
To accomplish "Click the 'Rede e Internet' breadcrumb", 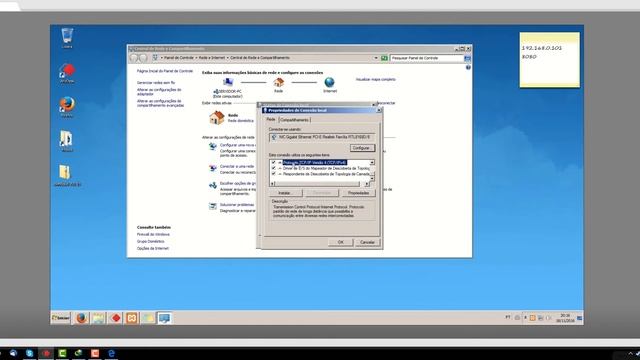I will coord(212,58).
